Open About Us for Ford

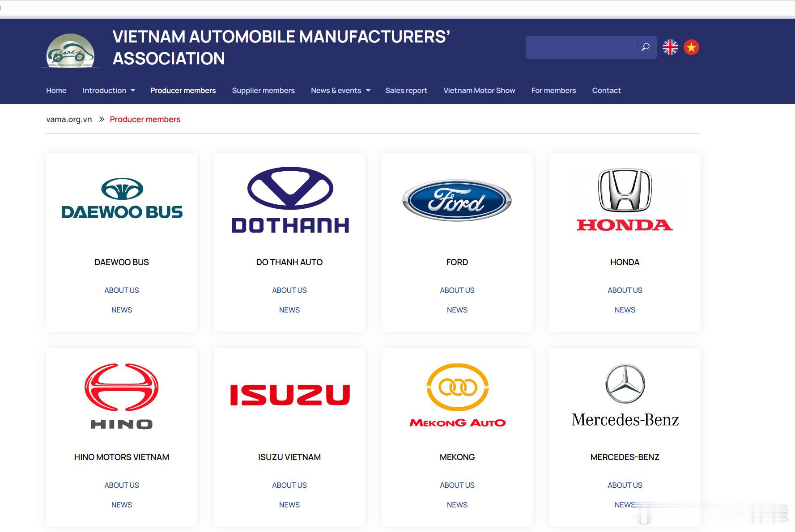[457, 290]
